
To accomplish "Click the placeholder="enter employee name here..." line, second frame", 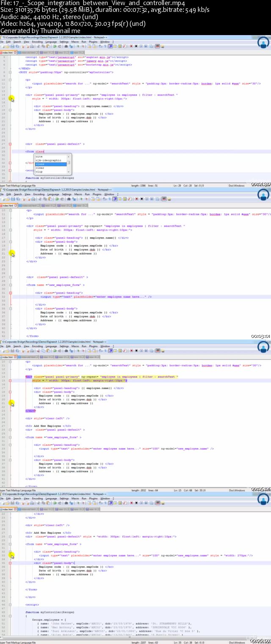I will point(96,296).
